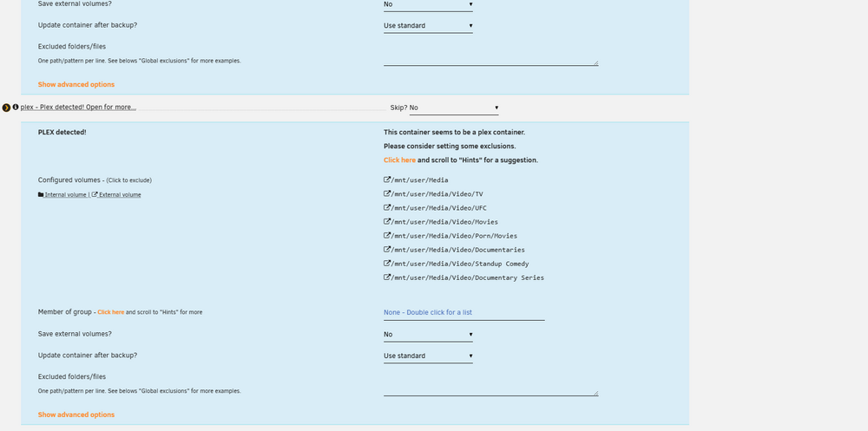Collapse the plex container section arrow icon

(6, 108)
